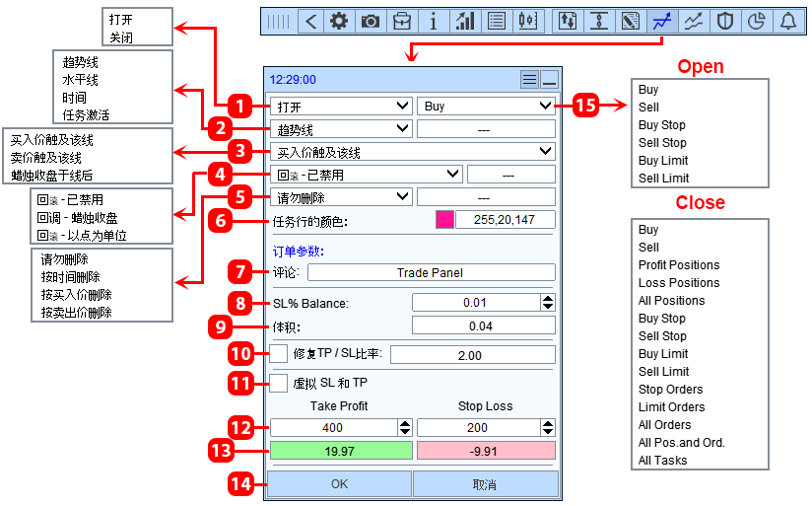Click the 体积 0.04 volume field

point(484,325)
